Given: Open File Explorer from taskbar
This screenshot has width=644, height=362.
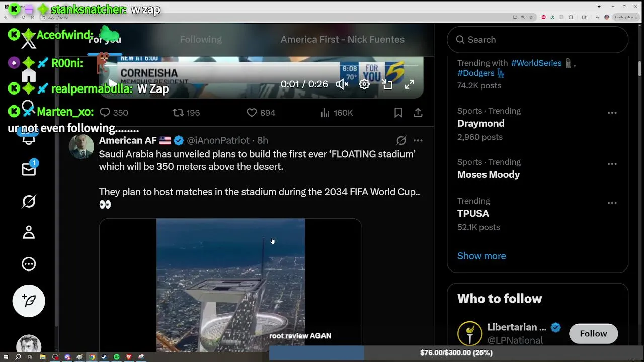Looking at the screenshot, I should [43, 357].
